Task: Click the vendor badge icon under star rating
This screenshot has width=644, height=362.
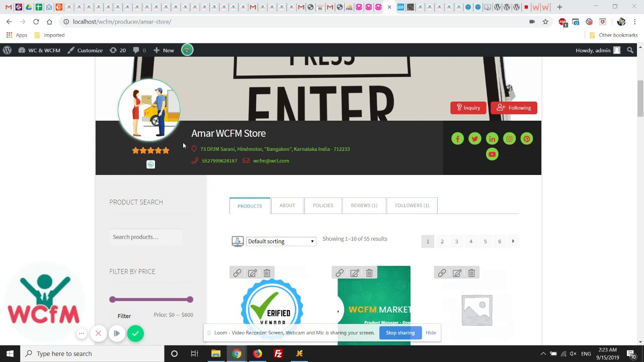Action: click(150, 164)
